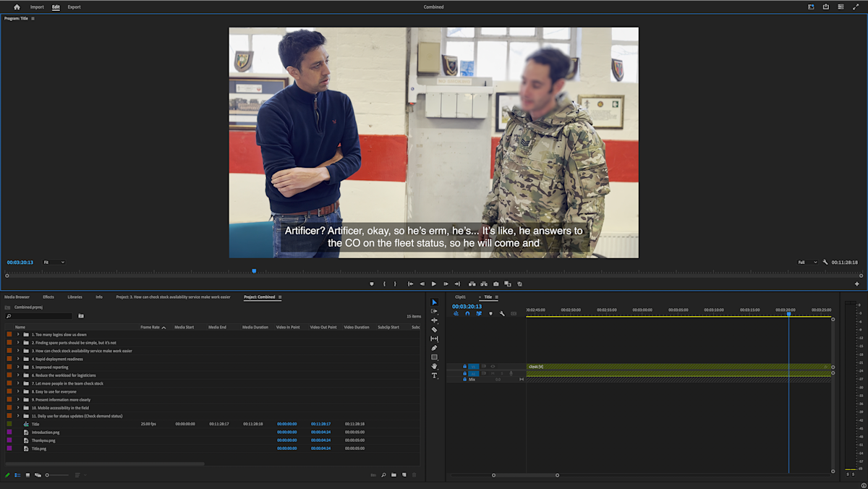Switch to the Export tab
The width and height of the screenshot is (868, 489).
74,7
